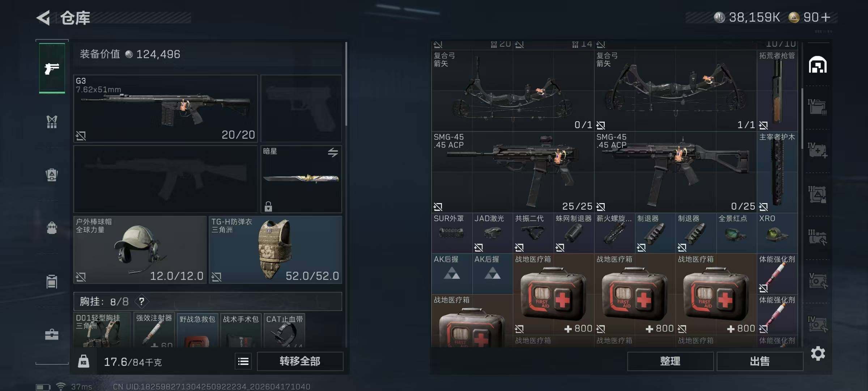Go back using the arrow beside 仓库
Image resolution: width=868 pixels, height=391 pixels.
(x=44, y=18)
